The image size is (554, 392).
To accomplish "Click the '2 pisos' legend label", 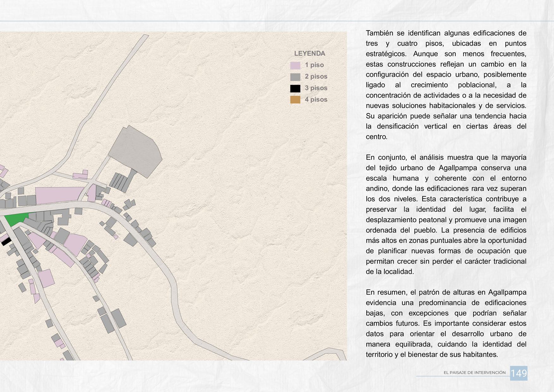I will (x=316, y=76).
